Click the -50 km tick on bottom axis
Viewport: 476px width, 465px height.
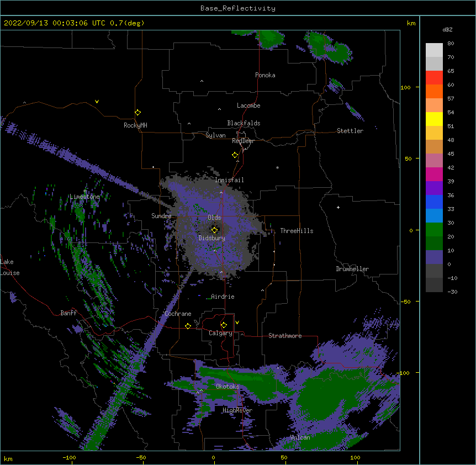(141, 457)
